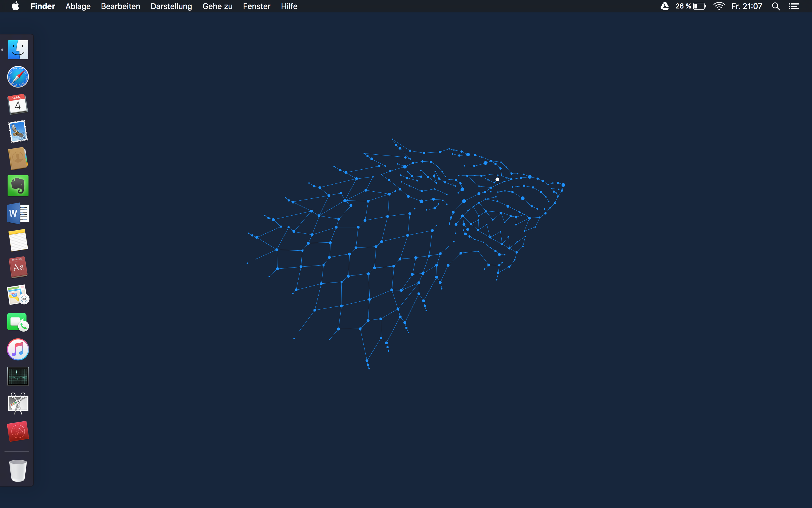Open the Contacts address book icon
This screenshot has width=812, height=508.
click(x=18, y=159)
